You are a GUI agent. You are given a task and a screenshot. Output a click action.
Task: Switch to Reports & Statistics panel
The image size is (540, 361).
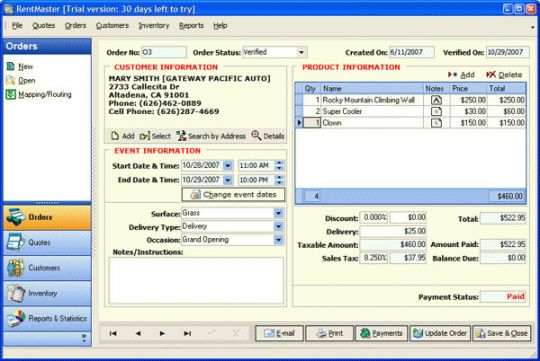click(x=47, y=319)
